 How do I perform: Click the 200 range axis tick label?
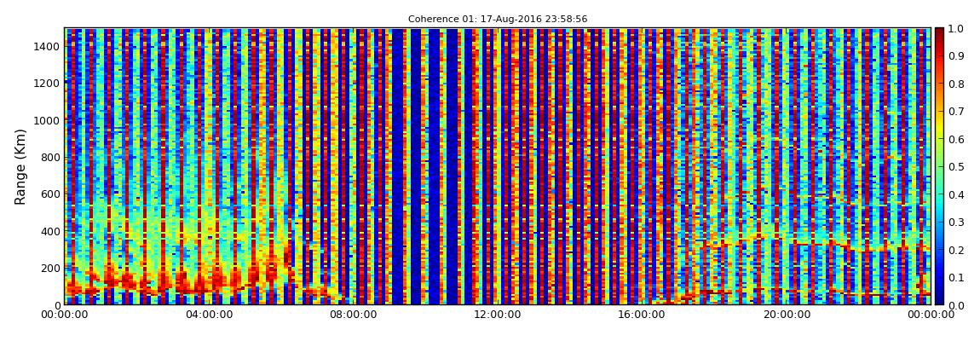tap(50, 268)
